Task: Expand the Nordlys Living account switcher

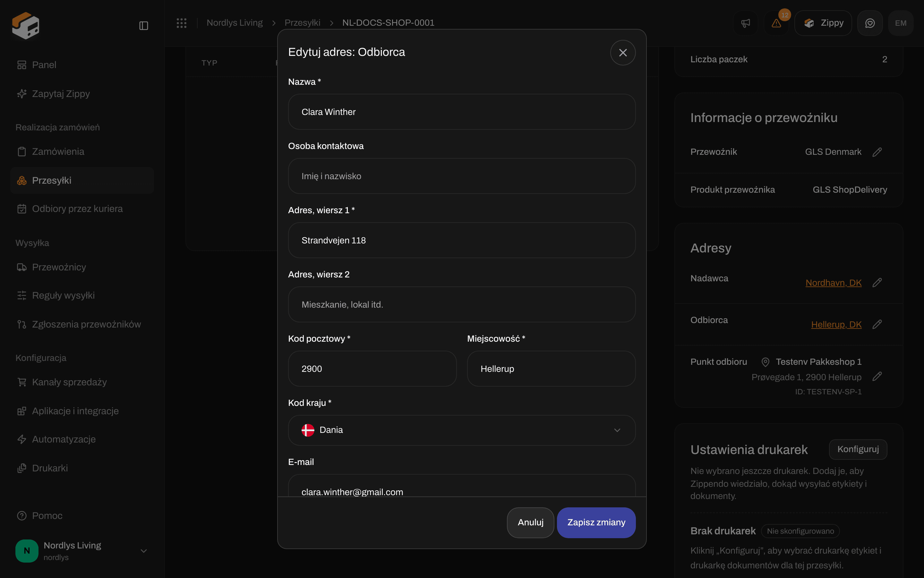Action: [82, 551]
